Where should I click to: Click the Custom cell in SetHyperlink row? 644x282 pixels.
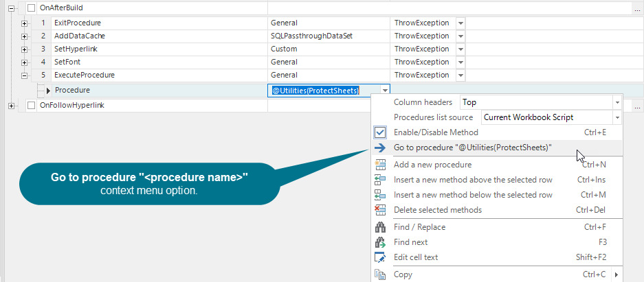tap(329, 49)
